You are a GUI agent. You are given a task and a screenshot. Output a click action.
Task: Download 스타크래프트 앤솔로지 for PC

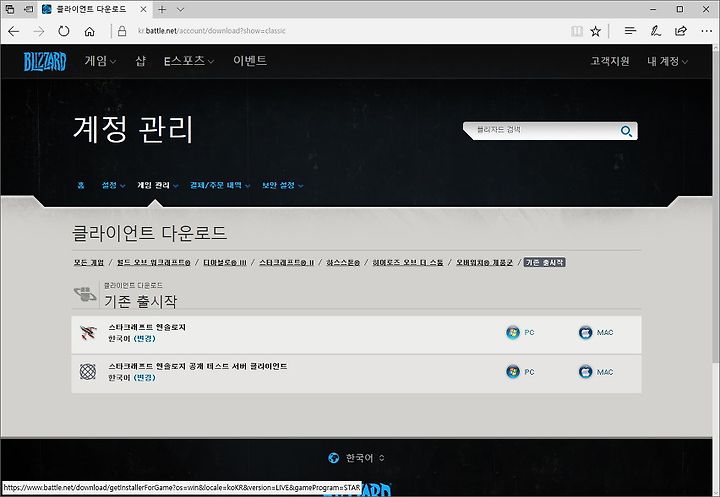click(x=520, y=332)
